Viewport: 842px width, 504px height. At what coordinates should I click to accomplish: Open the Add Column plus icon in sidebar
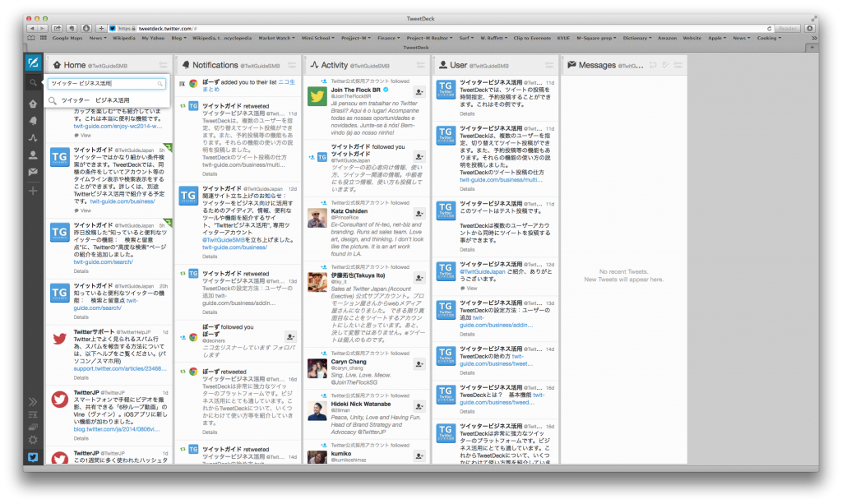(33, 191)
